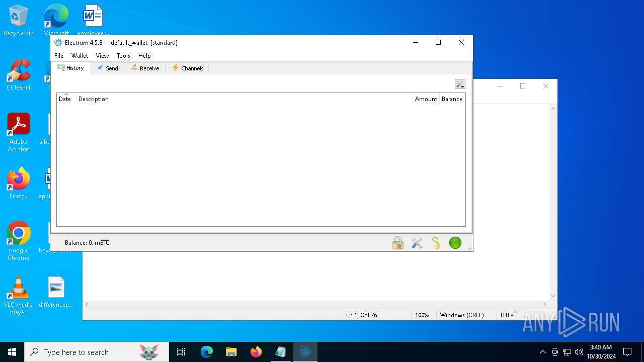Open File Explorer from the taskbar

(231, 352)
